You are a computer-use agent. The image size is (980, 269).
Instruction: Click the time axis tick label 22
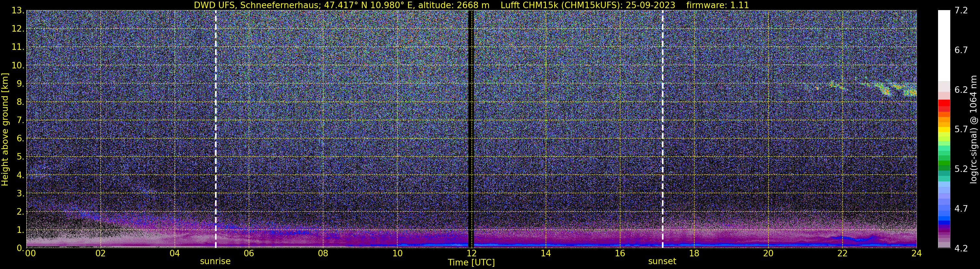tap(842, 253)
